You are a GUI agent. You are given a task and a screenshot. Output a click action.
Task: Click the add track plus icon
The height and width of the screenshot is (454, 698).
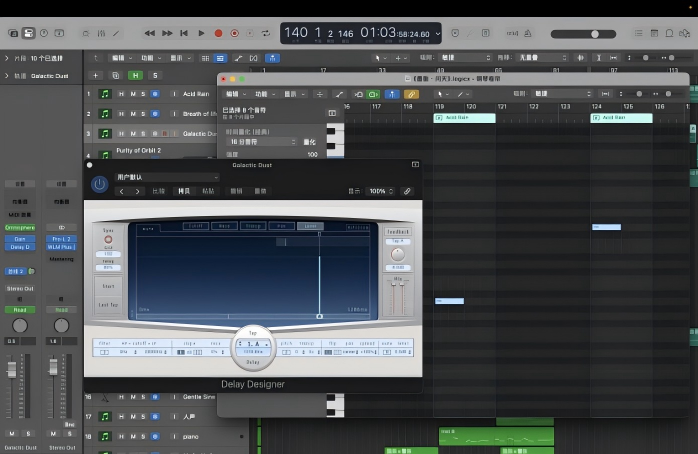96,75
